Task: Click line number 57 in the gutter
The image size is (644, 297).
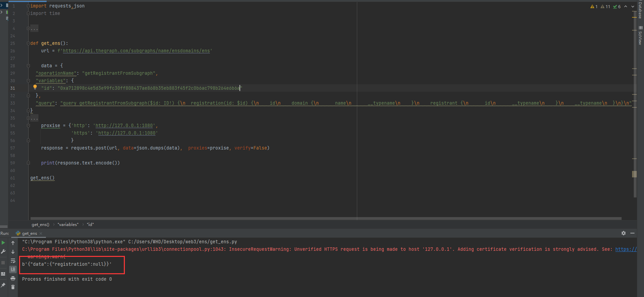Action: tap(13, 148)
